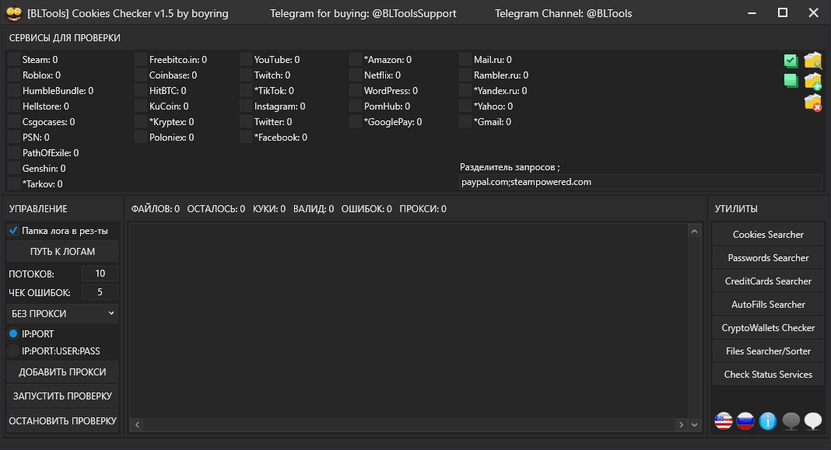Click ОСТАНОВИТЬ ПРОВЕРКУ button
Image resolution: width=831 pixels, height=450 pixels.
point(63,420)
